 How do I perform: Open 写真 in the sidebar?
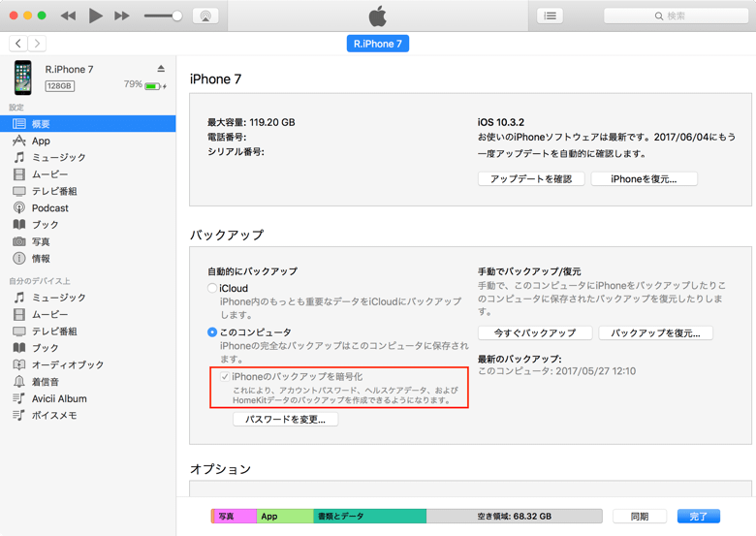coord(88,241)
